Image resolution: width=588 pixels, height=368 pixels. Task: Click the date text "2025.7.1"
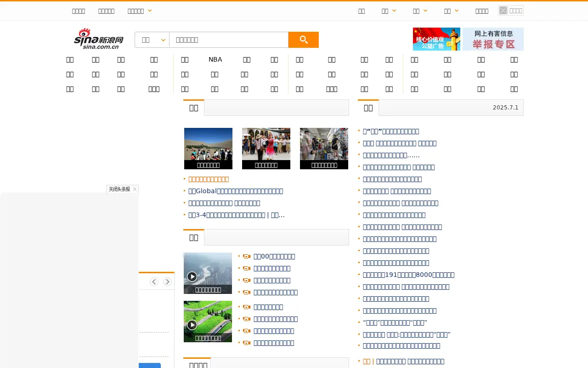(505, 108)
